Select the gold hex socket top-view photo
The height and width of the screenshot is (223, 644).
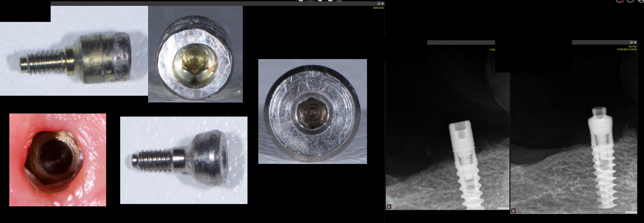(x=195, y=54)
